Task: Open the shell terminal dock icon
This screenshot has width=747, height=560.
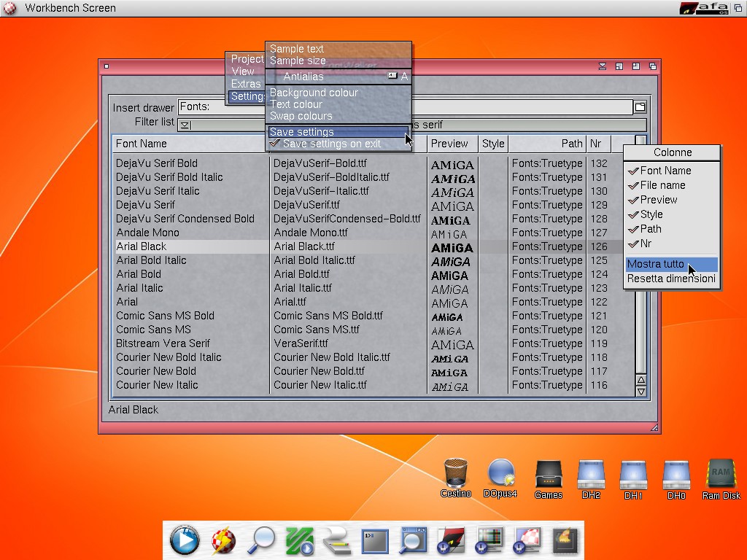Action: pyautogui.click(x=375, y=540)
